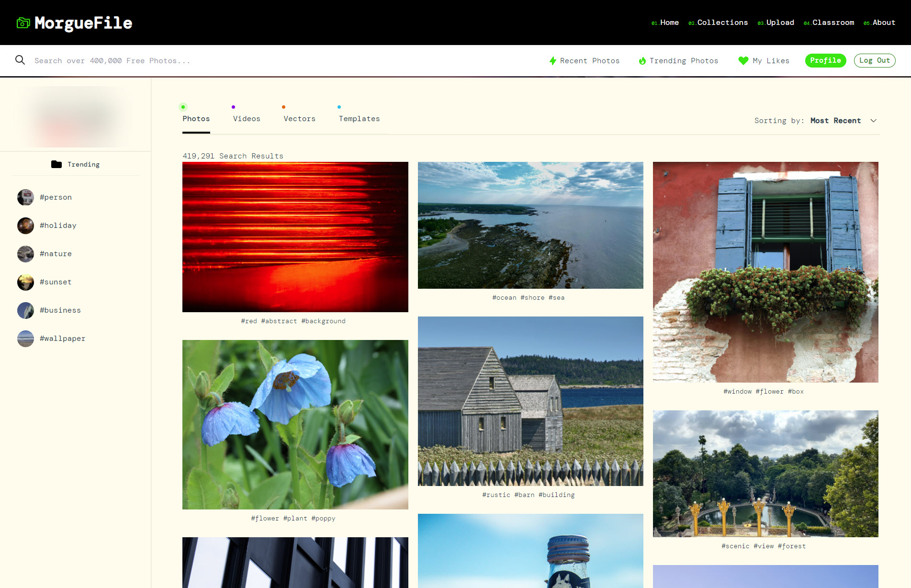
Task: Click the #business tag avatar
Action: click(x=26, y=310)
